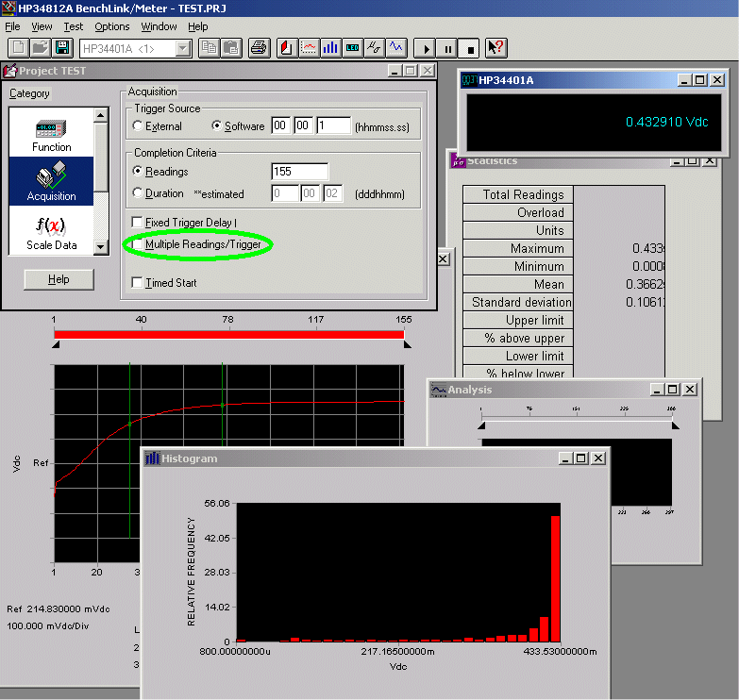Open the Test menu

[x=73, y=26]
